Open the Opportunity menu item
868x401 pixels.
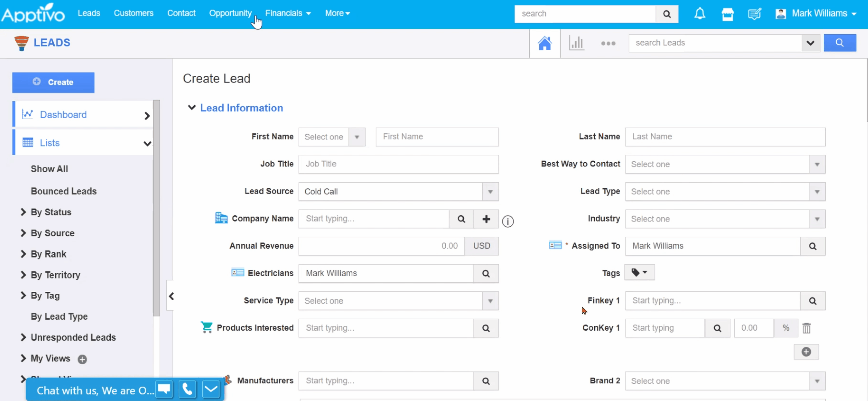coord(230,13)
